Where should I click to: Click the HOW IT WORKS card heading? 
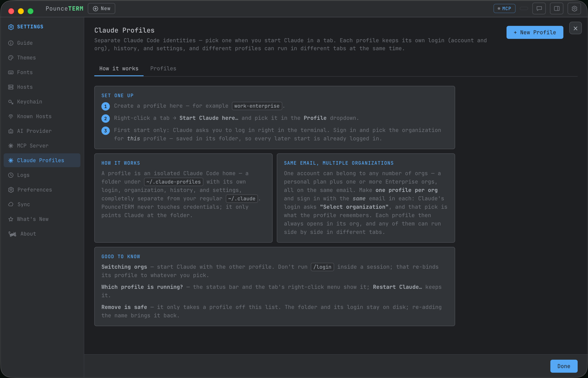point(121,163)
